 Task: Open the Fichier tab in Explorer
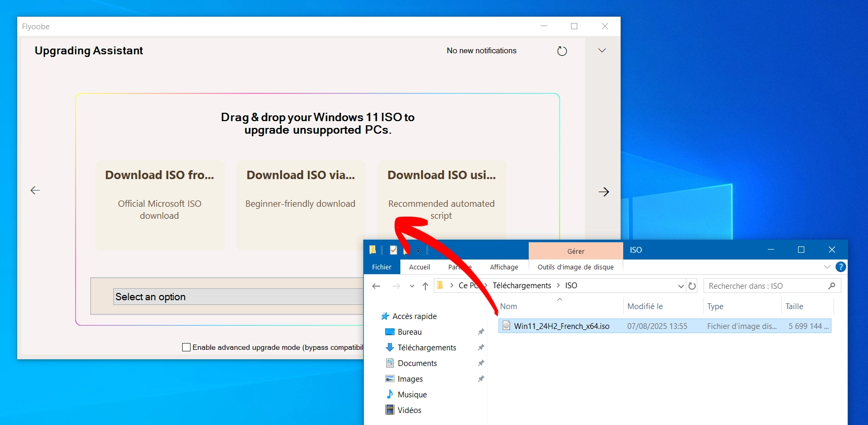(382, 267)
